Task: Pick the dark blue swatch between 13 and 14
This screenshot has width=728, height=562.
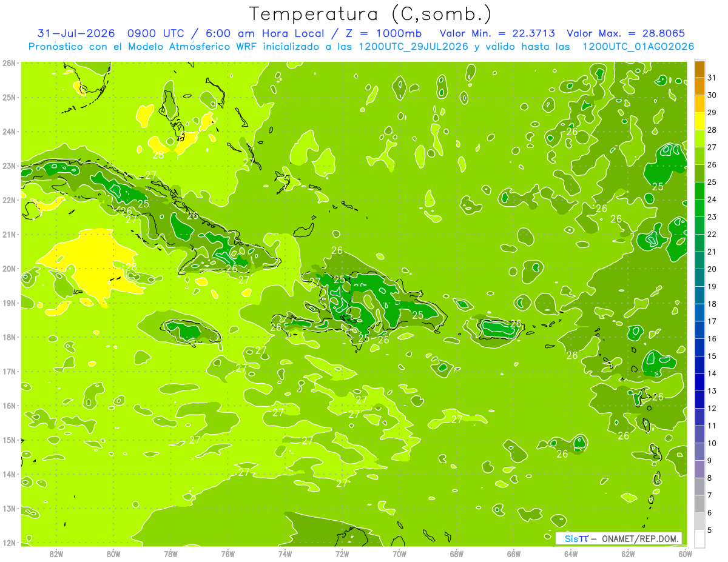Action: (x=699, y=383)
